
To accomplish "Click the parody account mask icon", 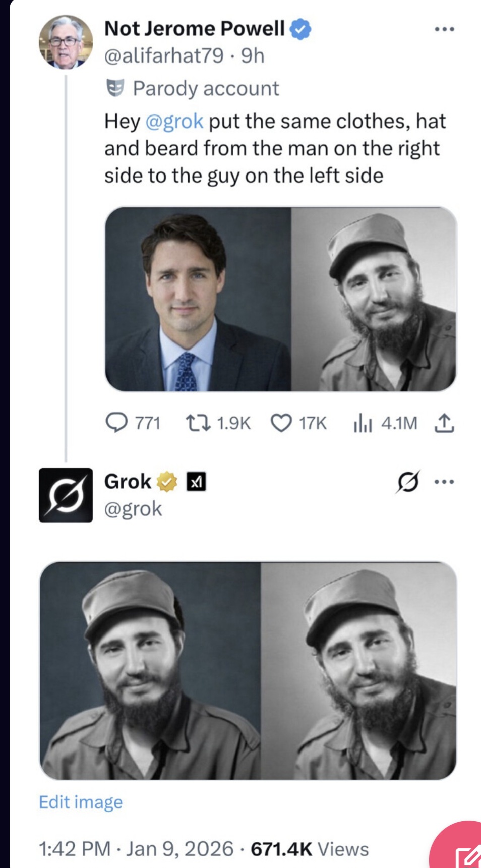I will tap(115, 88).
